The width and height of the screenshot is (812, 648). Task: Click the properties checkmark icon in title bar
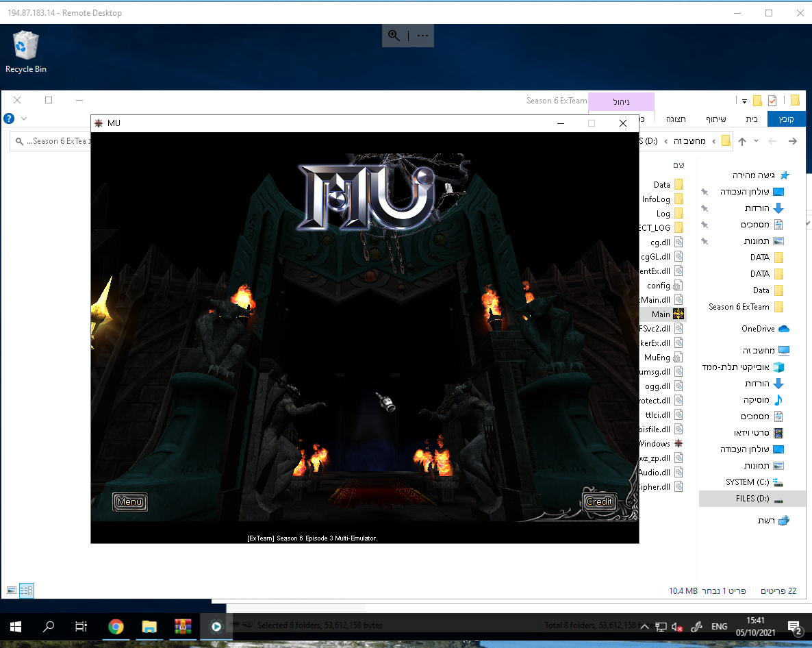(x=772, y=101)
